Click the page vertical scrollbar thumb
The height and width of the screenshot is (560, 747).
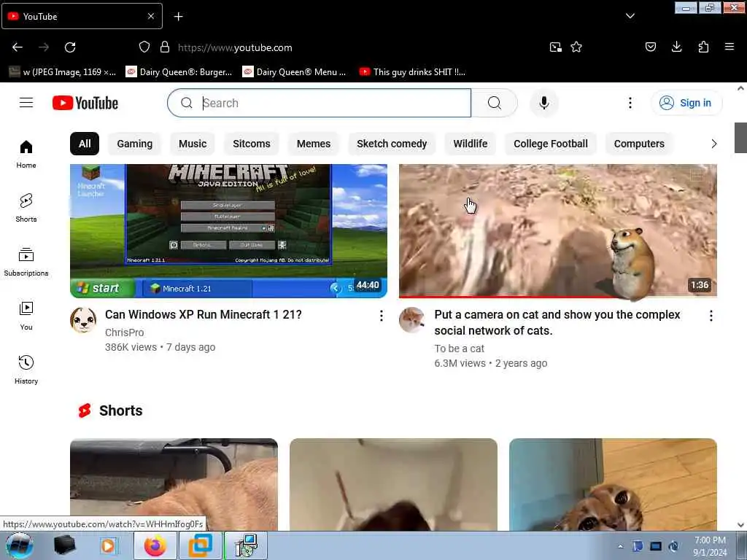click(x=740, y=138)
